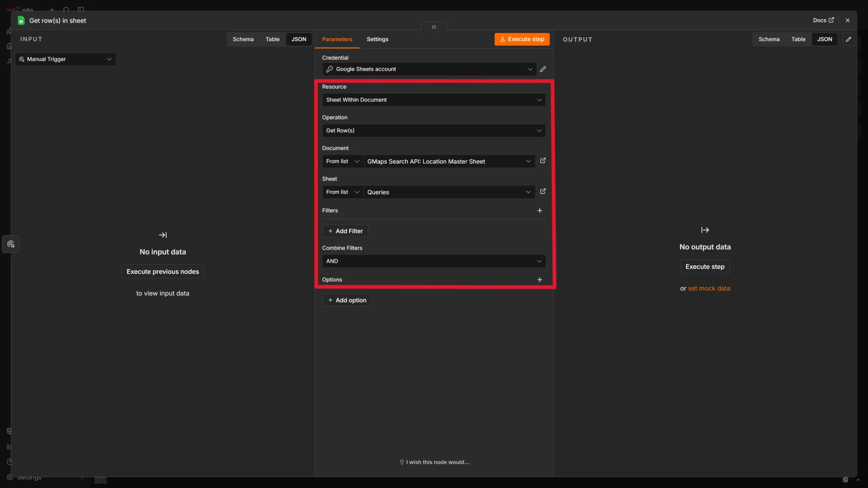
Task: Open the Credential Google Sheets account dropdown
Action: point(429,69)
